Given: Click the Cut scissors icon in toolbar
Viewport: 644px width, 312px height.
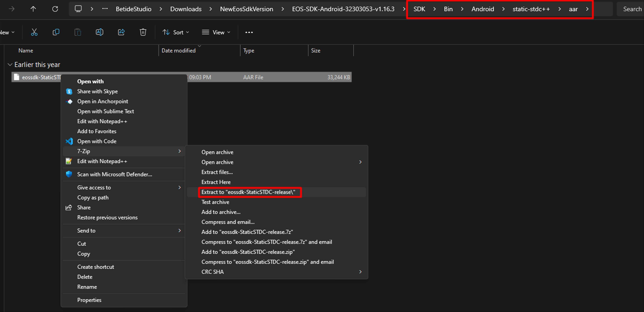Looking at the screenshot, I should pos(34,32).
